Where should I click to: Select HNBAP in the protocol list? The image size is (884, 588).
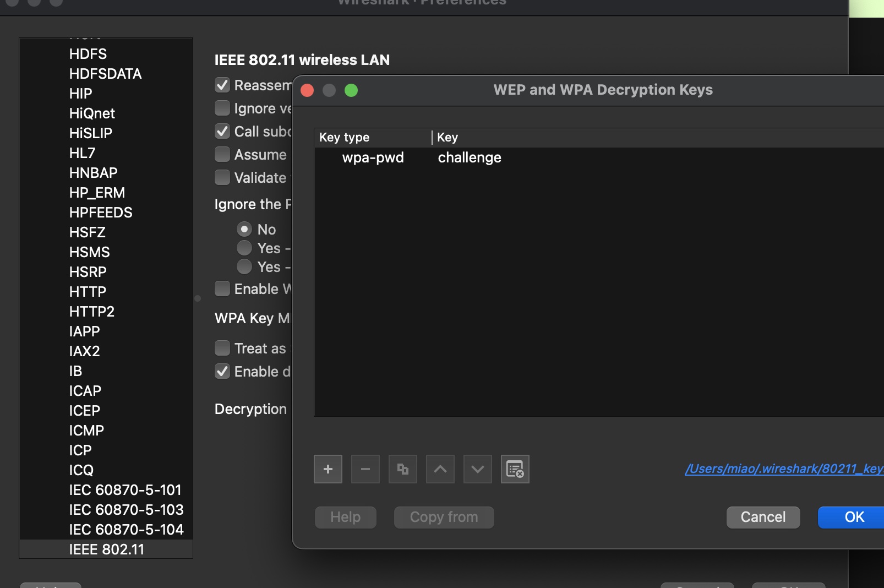pyautogui.click(x=93, y=173)
